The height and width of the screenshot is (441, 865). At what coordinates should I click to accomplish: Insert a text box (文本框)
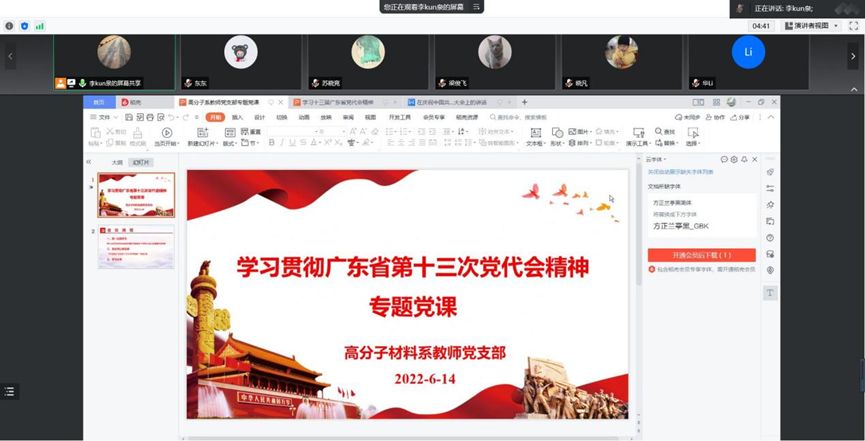(x=535, y=135)
